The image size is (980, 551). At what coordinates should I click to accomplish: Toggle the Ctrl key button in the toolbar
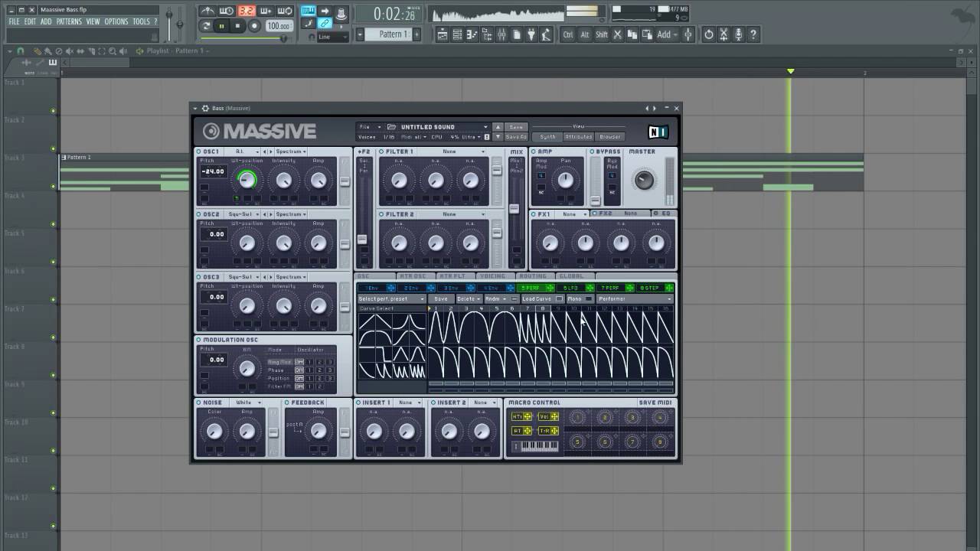568,34
